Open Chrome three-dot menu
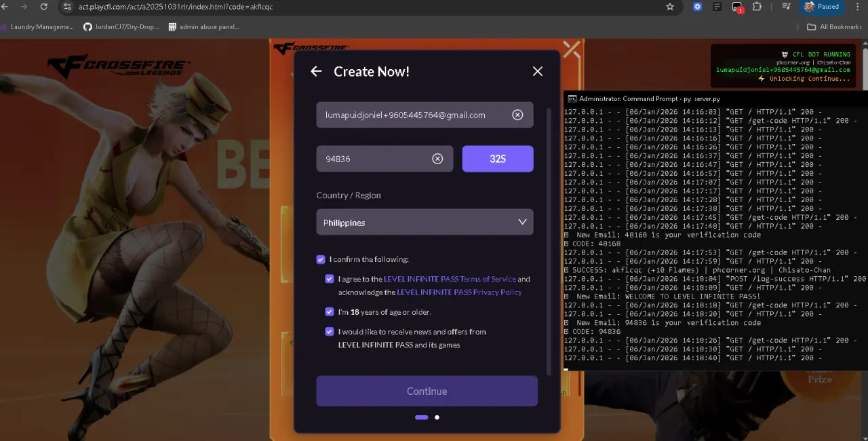 point(859,7)
